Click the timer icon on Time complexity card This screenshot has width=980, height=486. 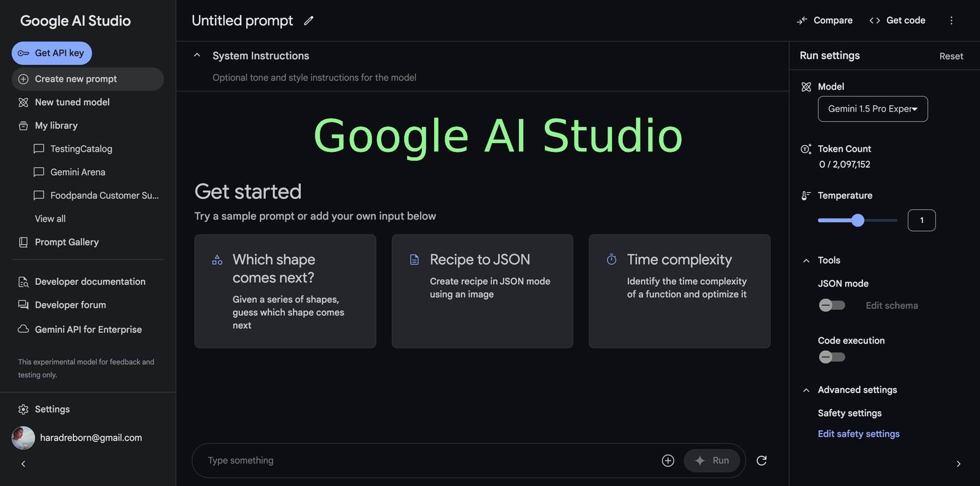pyautogui.click(x=611, y=260)
